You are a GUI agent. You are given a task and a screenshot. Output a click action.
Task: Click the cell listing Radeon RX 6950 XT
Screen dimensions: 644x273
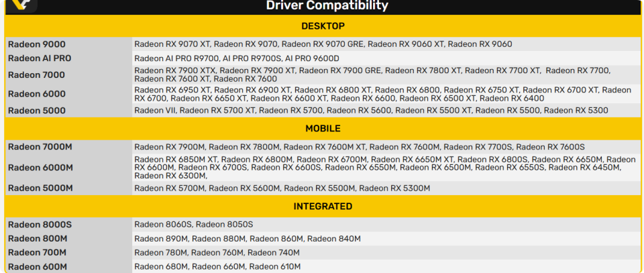[386, 94]
